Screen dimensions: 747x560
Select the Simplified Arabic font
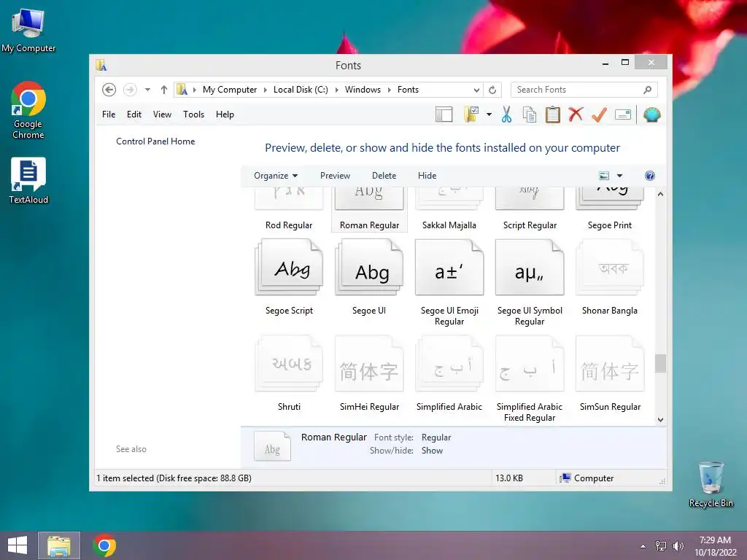[449, 373]
